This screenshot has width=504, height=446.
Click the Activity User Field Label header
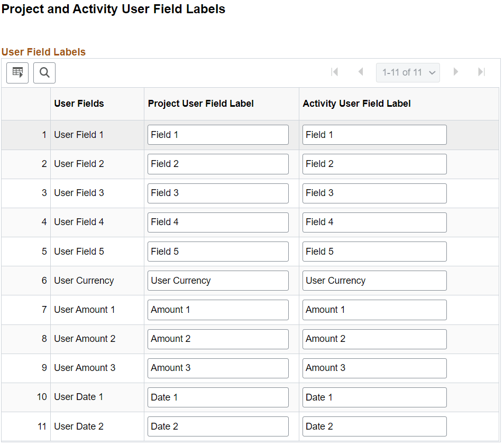tap(357, 104)
